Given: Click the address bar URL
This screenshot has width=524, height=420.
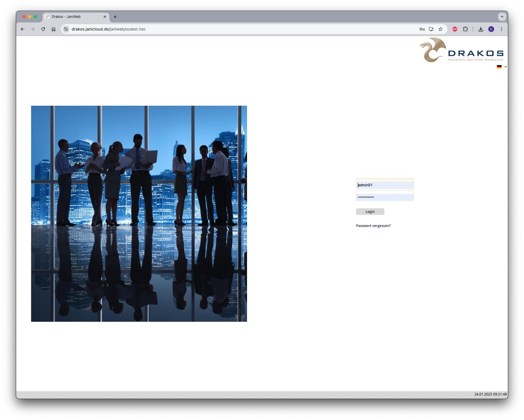Looking at the screenshot, I should [109, 29].
